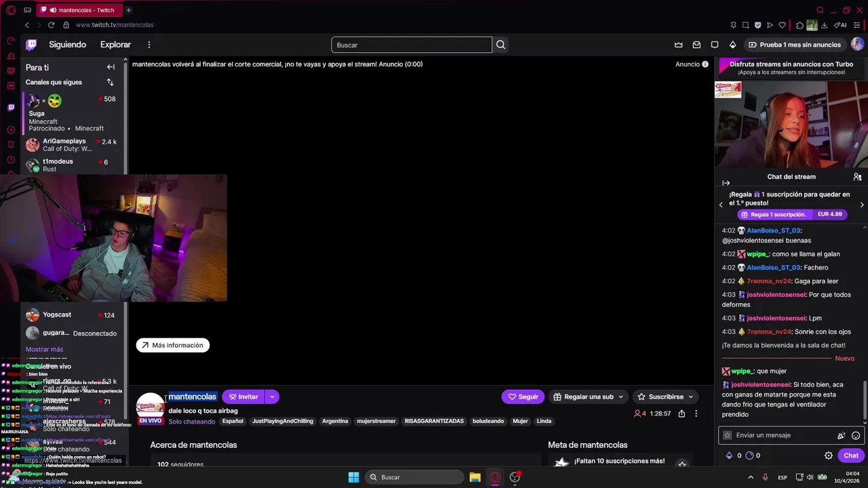The width and height of the screenshot is (868, 488).
Task: Select the JustPlayingAndChilling tag
Action: pos(283,421)
